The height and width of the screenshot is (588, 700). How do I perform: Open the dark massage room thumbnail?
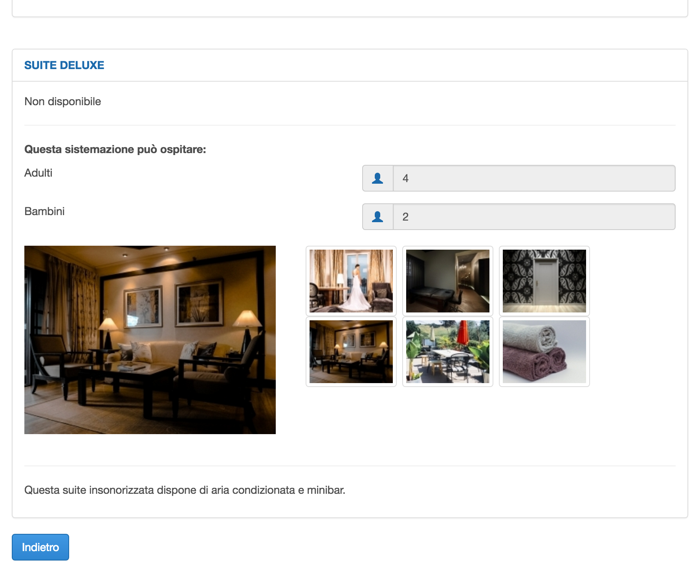pos(447,281)
